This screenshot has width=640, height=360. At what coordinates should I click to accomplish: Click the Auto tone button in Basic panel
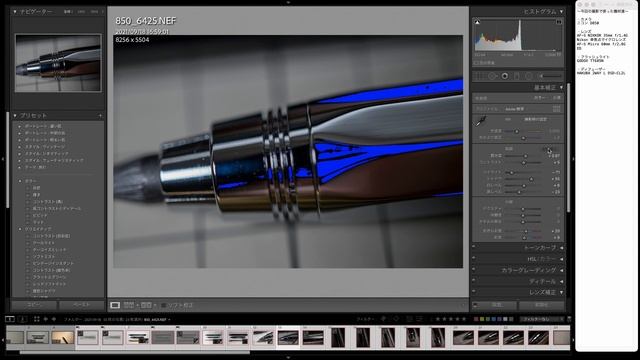click(x=548, y=149)
